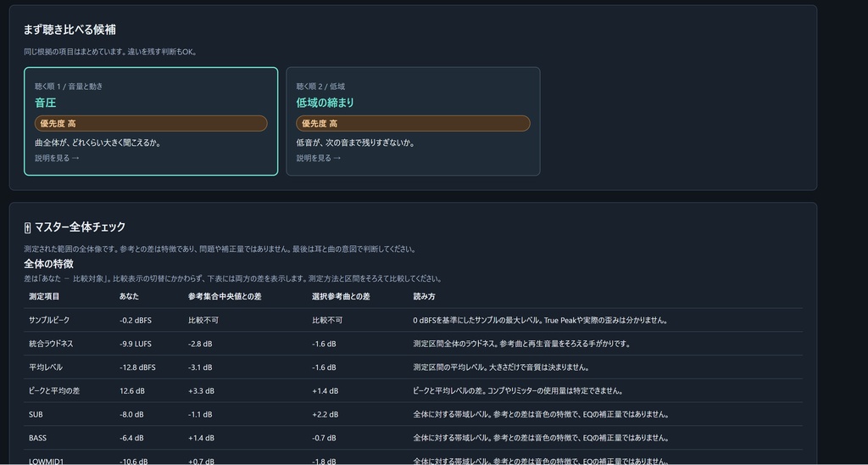Select the 音圧 candidate card
This screenshot has height=465, width=868.
tap(151, 121)
